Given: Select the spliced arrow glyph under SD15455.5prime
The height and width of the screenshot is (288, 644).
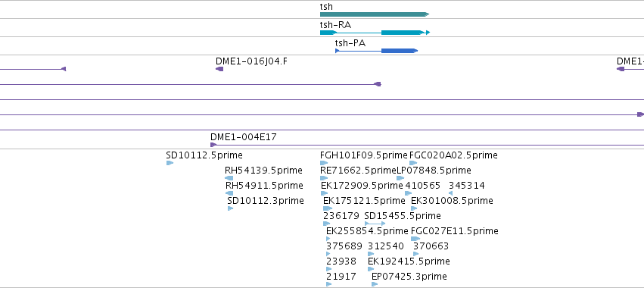Looking at the screenshot, I should point(375,224).
